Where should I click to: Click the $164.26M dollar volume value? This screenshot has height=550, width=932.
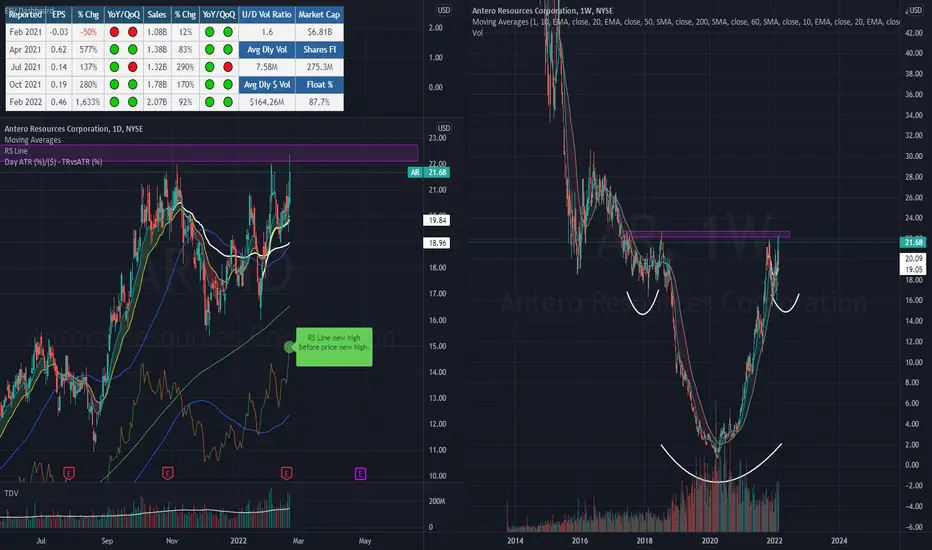coord(267,102)
